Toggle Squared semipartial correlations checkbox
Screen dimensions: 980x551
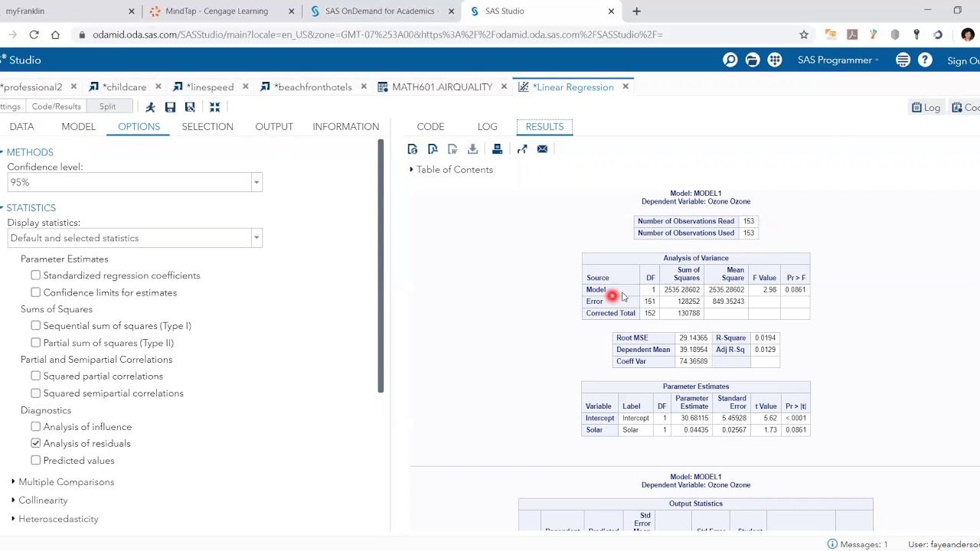click(36, 393)
